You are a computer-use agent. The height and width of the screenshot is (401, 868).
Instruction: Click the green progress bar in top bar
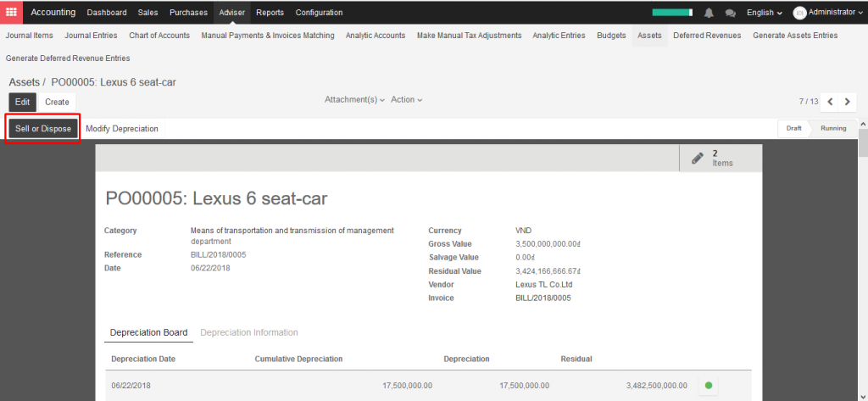click(672, 12)
